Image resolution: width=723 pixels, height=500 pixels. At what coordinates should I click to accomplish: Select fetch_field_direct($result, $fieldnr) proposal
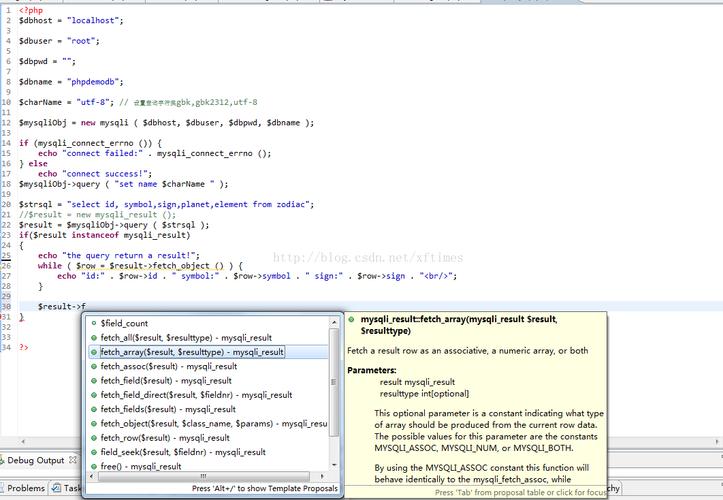196,395
